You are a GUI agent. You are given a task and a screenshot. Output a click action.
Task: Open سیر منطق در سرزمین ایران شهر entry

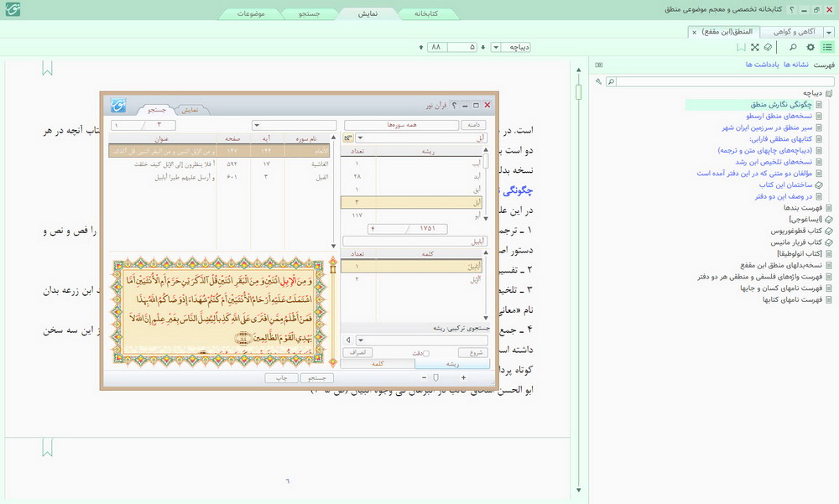[x=767, y=127]
